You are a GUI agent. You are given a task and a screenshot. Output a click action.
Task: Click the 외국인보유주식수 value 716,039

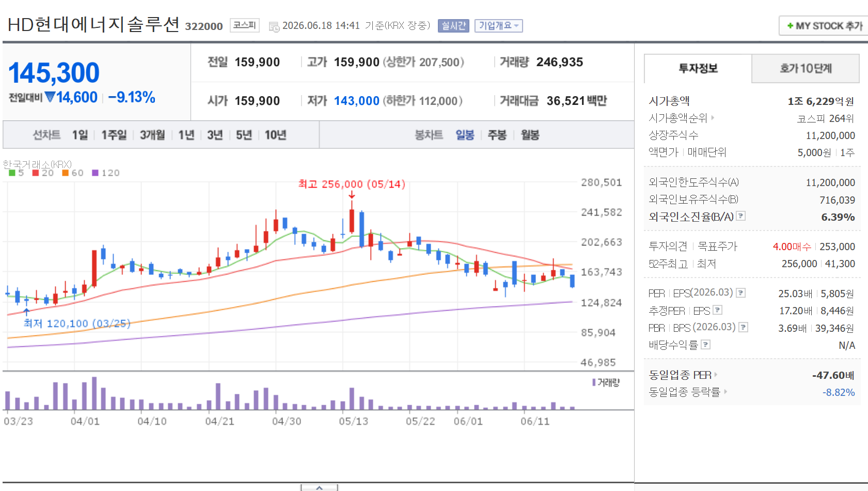pyautogui.click(x=837, y=200)
